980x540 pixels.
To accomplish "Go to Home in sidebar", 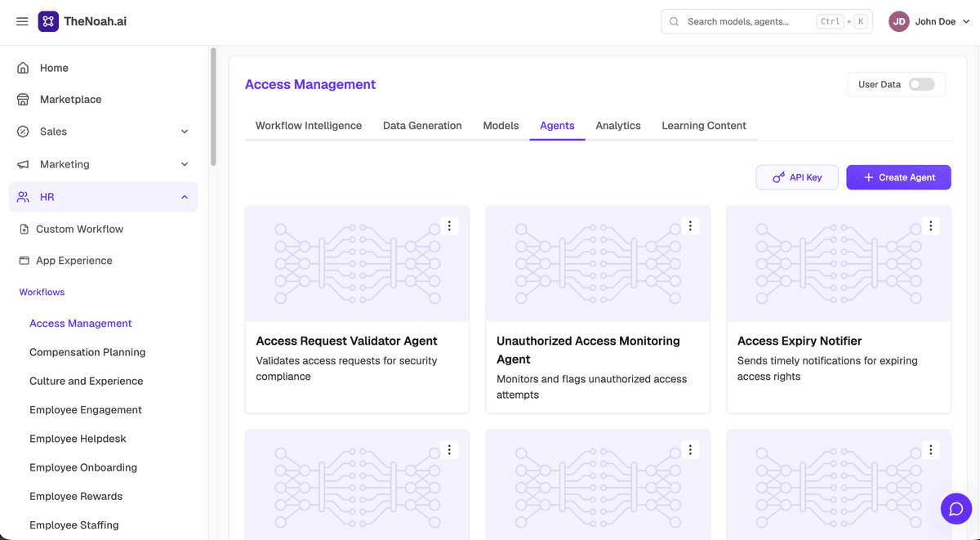I will 103,68.
